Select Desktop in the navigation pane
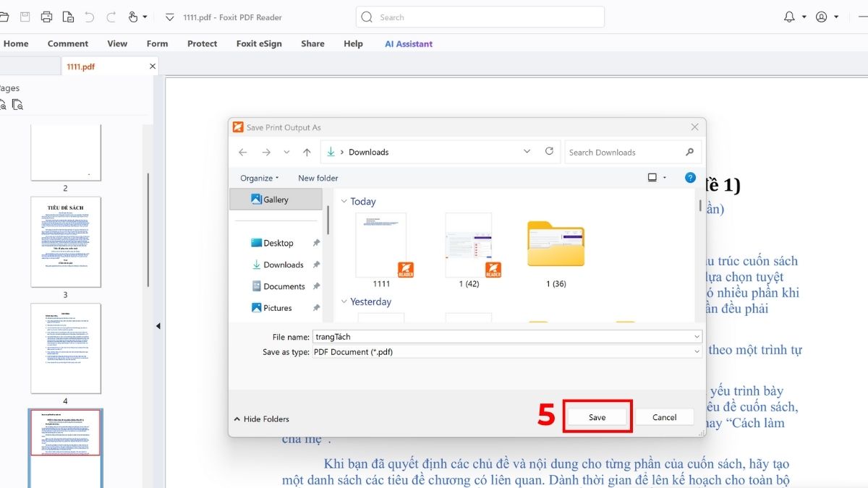This screenshot has width=868, height=488. point(278,243)
